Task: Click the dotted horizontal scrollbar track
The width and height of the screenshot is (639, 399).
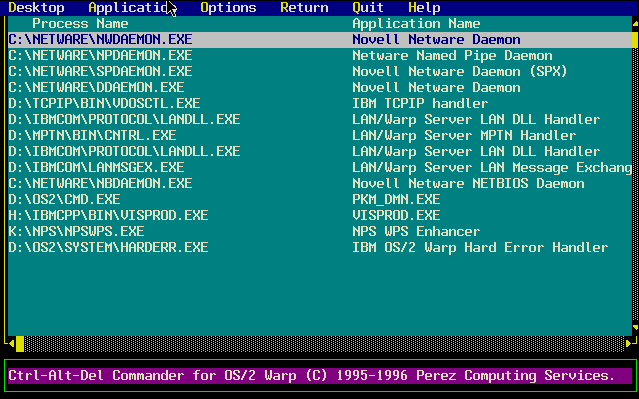Action: click(x=324, y=344)
